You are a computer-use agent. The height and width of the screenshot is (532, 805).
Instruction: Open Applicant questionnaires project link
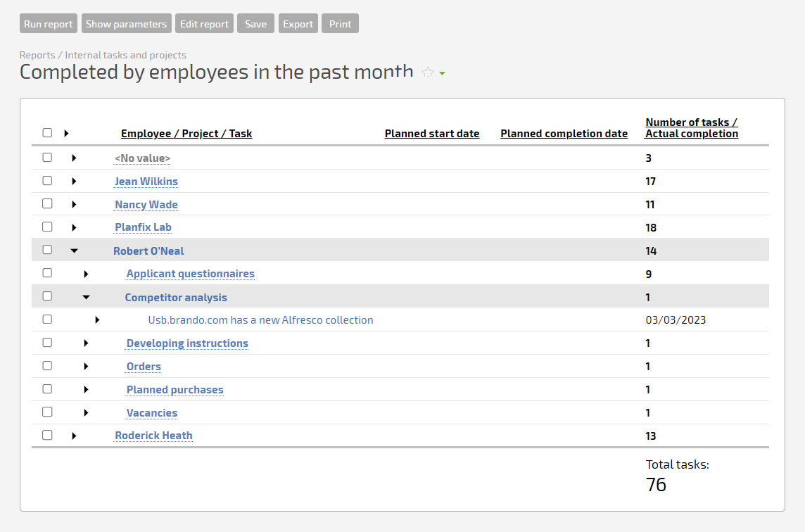tap(191, 274)
